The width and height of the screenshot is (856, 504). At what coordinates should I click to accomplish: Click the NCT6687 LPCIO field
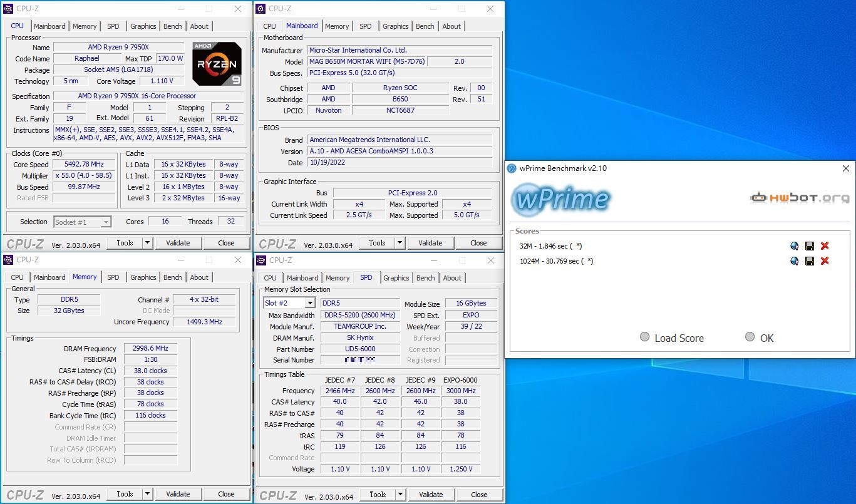pyautogui.click(x=400, y=110)
